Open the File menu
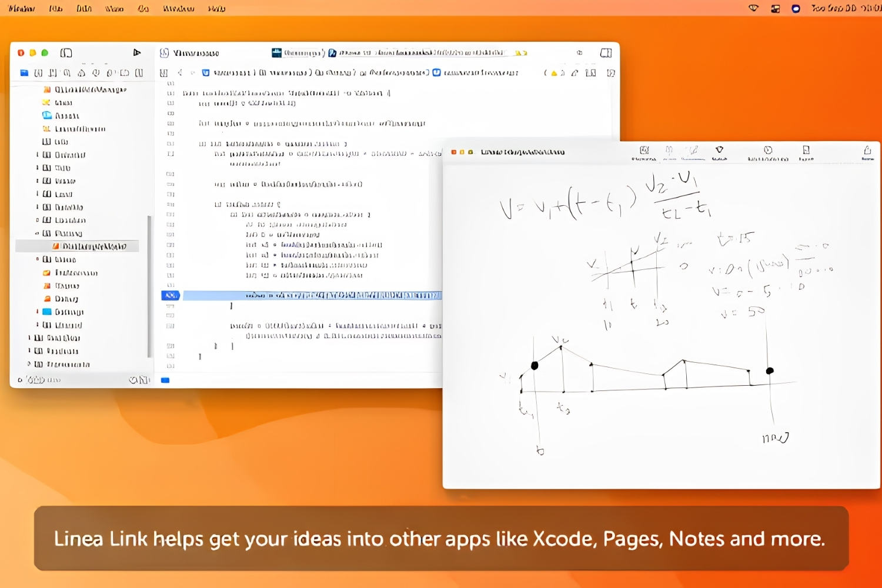This screenshot has height=588, width=882. click(56, 8)
